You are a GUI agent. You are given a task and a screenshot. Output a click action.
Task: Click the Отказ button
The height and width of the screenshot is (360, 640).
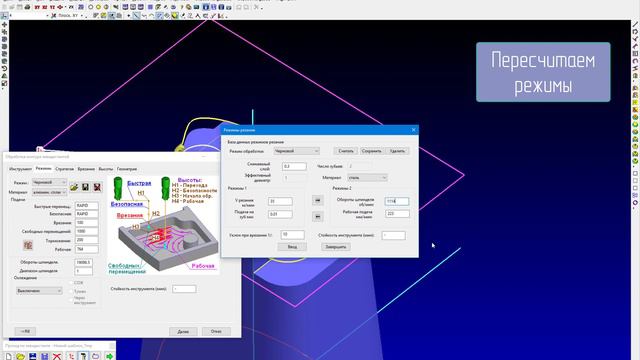216,331
